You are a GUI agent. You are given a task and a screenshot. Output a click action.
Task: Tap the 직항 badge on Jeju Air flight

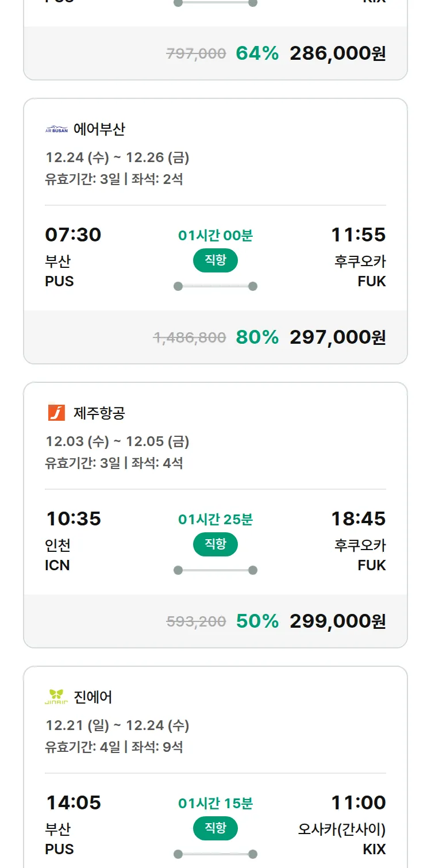click(x=215, y=544)
